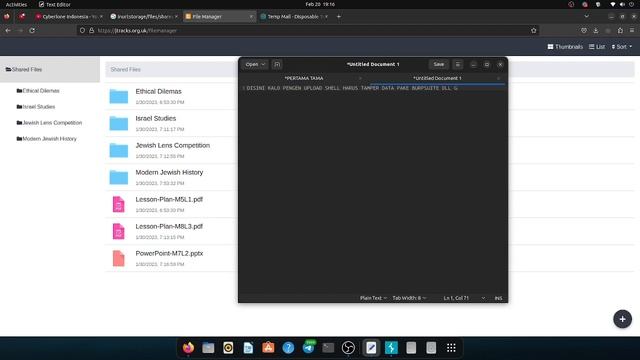
Task: Open Firefox application hamburger menu
Action: point(632,31)
